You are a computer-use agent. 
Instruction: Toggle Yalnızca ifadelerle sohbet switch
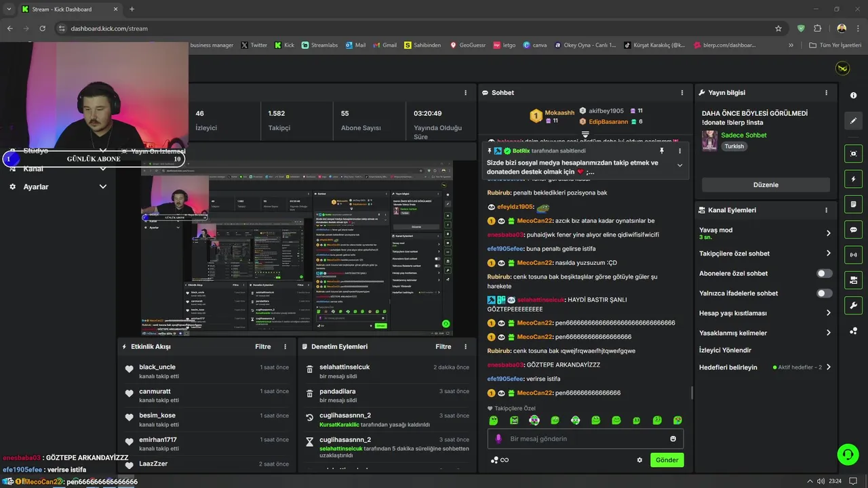tap(824, 293)
